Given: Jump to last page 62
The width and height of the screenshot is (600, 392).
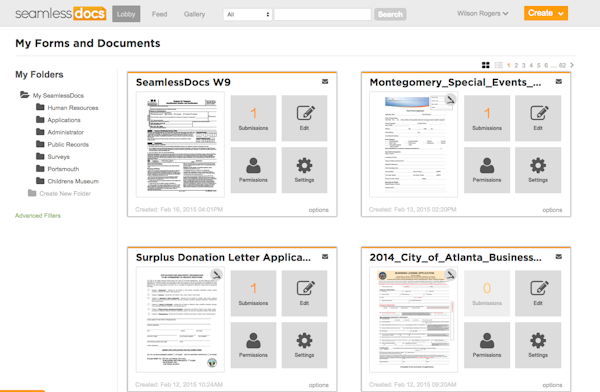Looking at the screenshot, I should point(562,65).
